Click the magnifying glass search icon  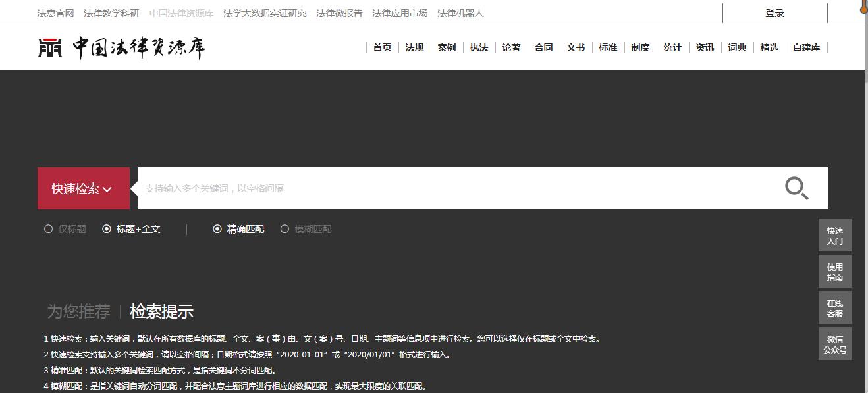click(796, 188)
